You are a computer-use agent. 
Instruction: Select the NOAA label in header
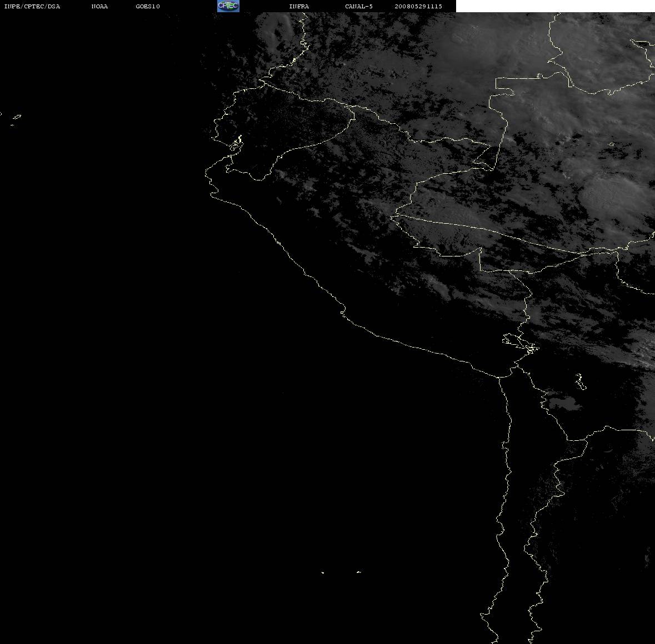point(99,6)
